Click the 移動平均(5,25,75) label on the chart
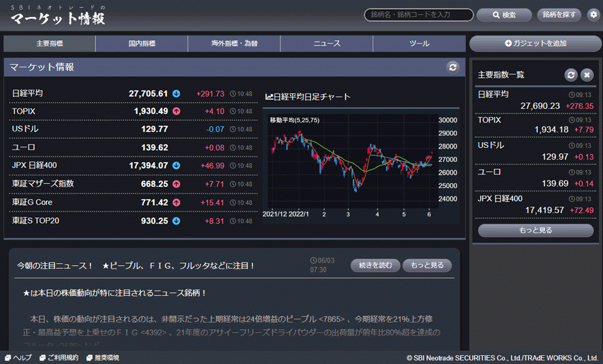The height and width of the screenshot is (364, 603). (295, 120)
